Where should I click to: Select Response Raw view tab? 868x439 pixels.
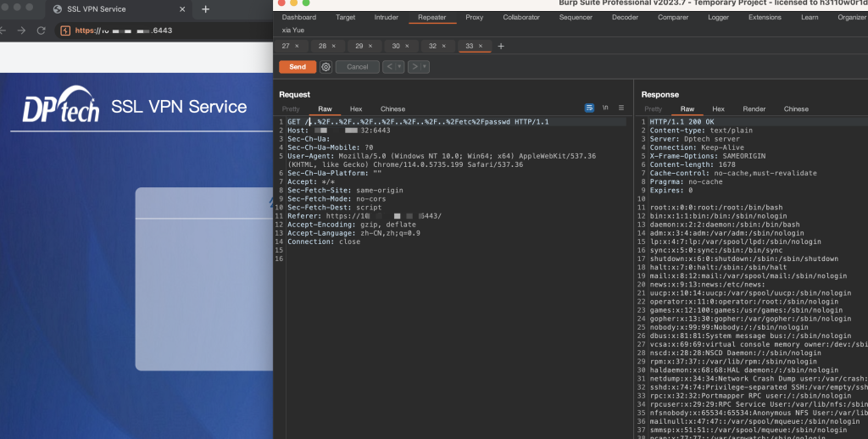pos(687,109)
